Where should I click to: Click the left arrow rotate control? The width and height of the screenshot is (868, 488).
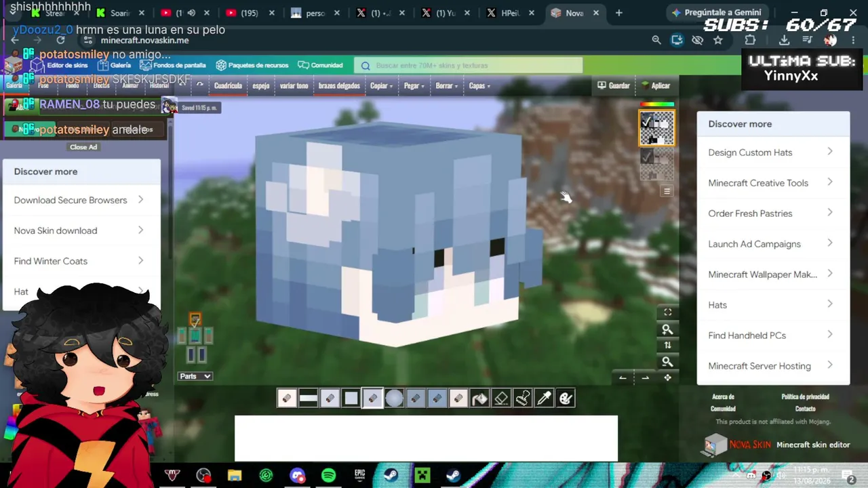pyautogui.click(x=623, y=378)
